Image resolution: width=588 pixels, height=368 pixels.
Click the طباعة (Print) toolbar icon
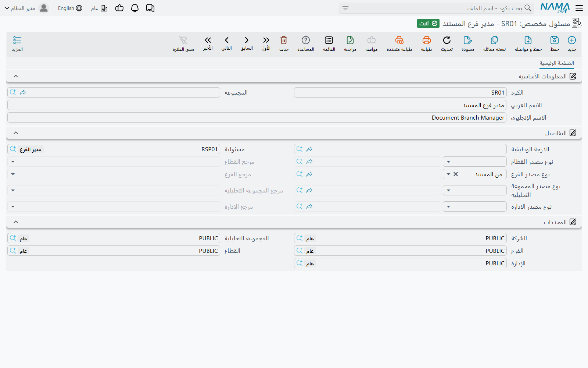[x=426, y=40]
